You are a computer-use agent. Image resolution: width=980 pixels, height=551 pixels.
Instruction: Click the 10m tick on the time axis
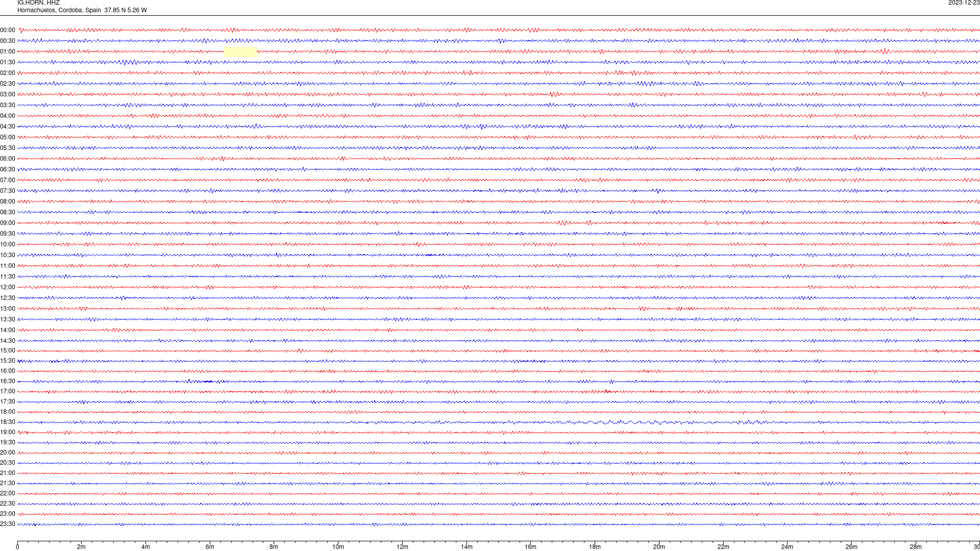click(338, 547)
